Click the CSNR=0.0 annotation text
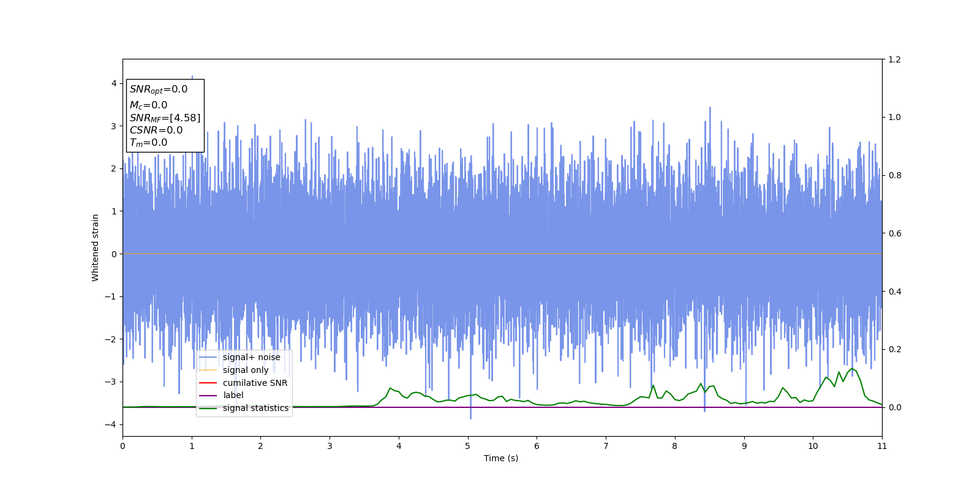 (x=156, y=130)
